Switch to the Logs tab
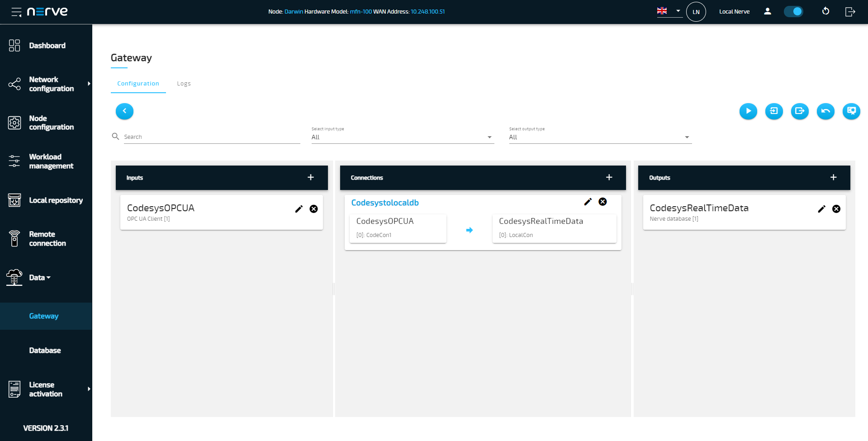The width and height of the screenshot is (868, 441). click(184, 84)
